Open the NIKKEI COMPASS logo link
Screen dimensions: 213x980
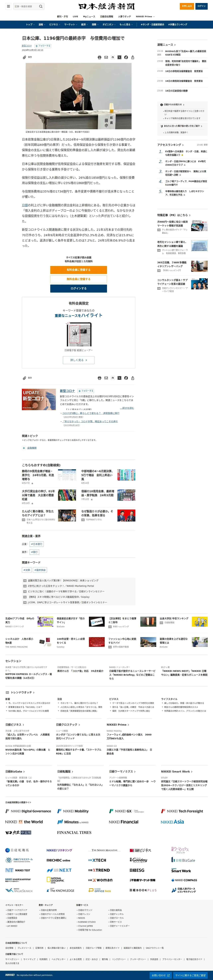(184, 880)
